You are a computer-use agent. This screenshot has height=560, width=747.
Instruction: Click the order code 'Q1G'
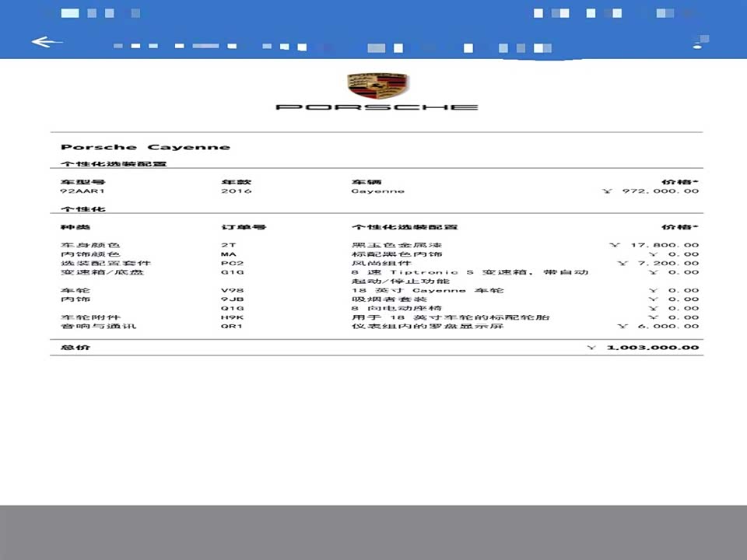pyautogui.click(x=232, y=308)
